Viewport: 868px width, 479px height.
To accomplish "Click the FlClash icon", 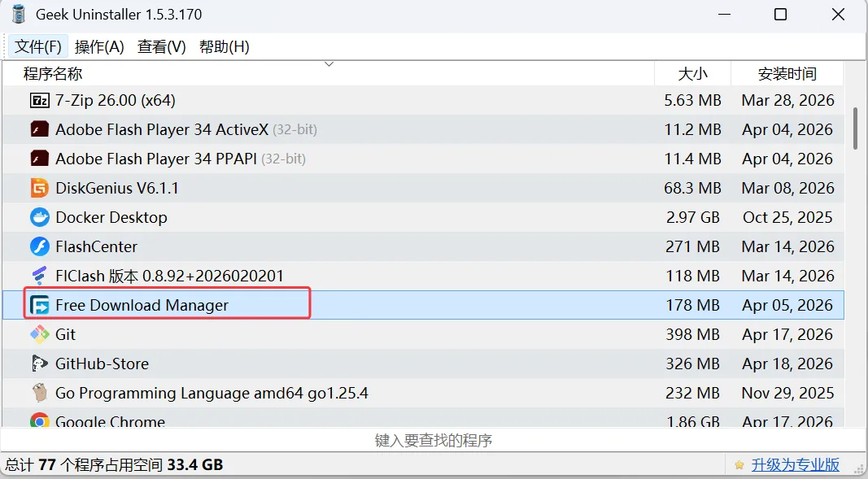I will point(39,276).
